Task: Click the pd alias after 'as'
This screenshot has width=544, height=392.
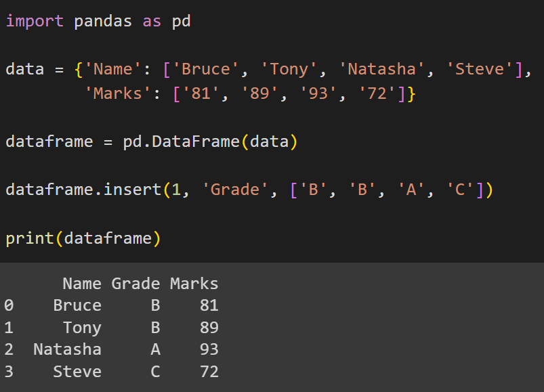Action: 180,20
